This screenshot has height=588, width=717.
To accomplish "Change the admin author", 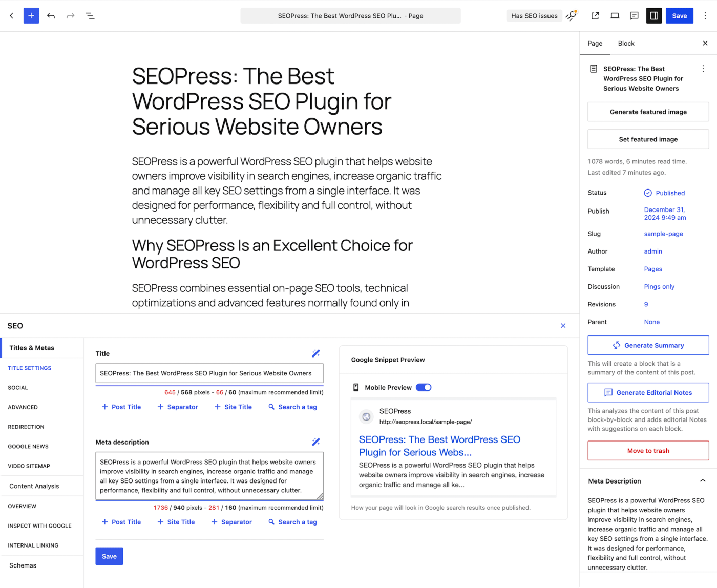I will coord(653,251).
